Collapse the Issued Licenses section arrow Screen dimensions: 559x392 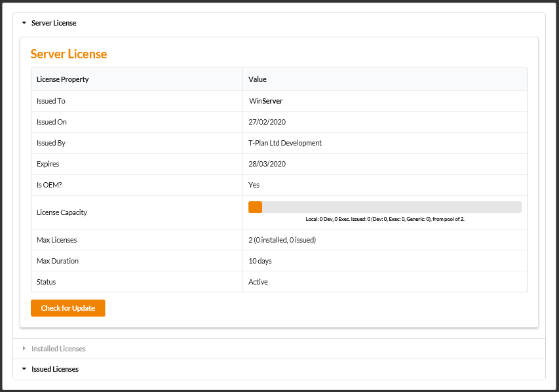[24, 369]
